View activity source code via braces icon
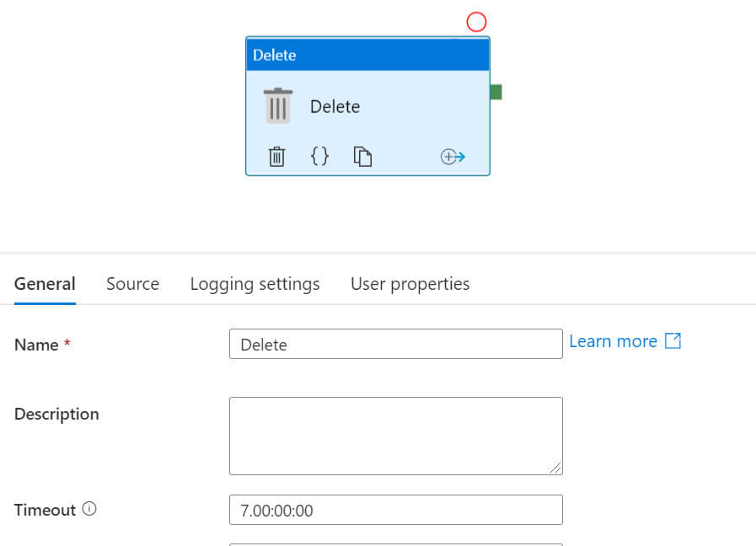The width and height of the screenshot is (756, 546). (319, 156)
